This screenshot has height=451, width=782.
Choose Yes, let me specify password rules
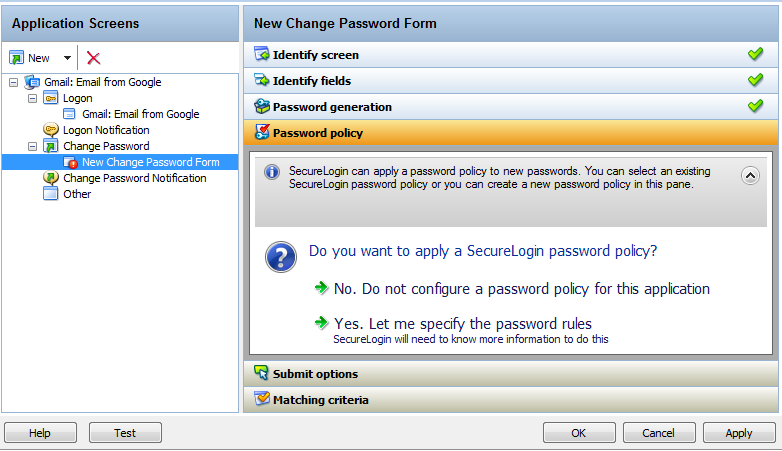462,324
